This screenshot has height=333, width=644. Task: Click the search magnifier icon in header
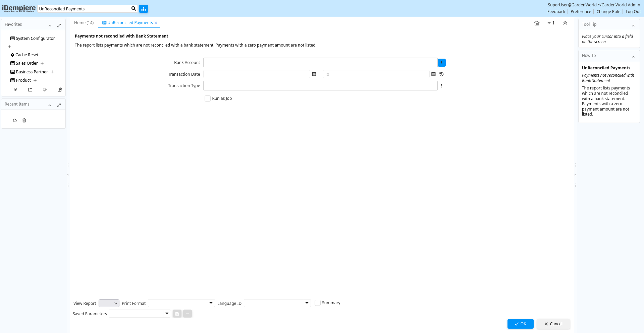tap(133, 9)
